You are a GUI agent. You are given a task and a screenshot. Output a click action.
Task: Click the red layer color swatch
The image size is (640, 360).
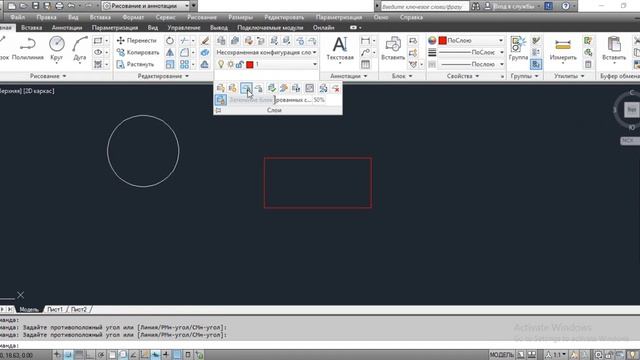[x=250, y=64]
